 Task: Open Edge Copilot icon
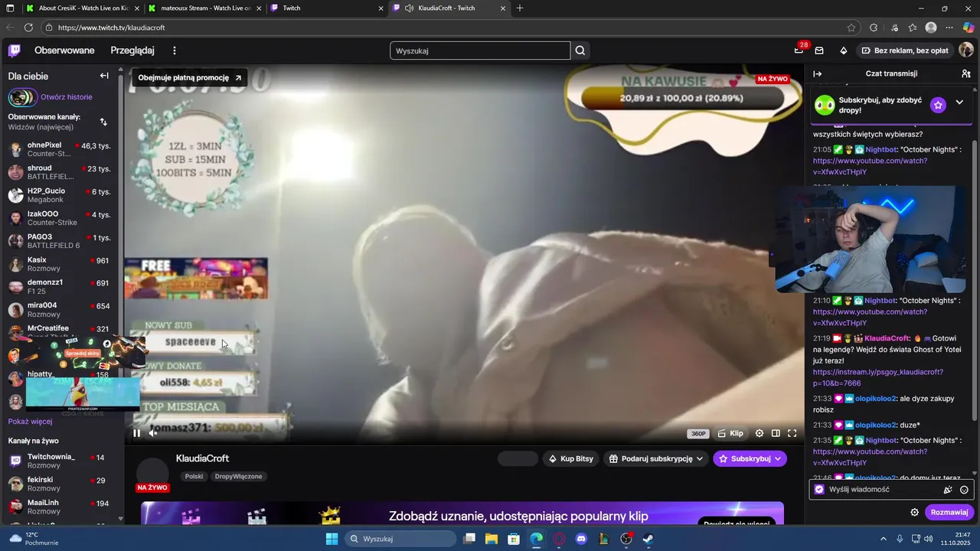969,28
